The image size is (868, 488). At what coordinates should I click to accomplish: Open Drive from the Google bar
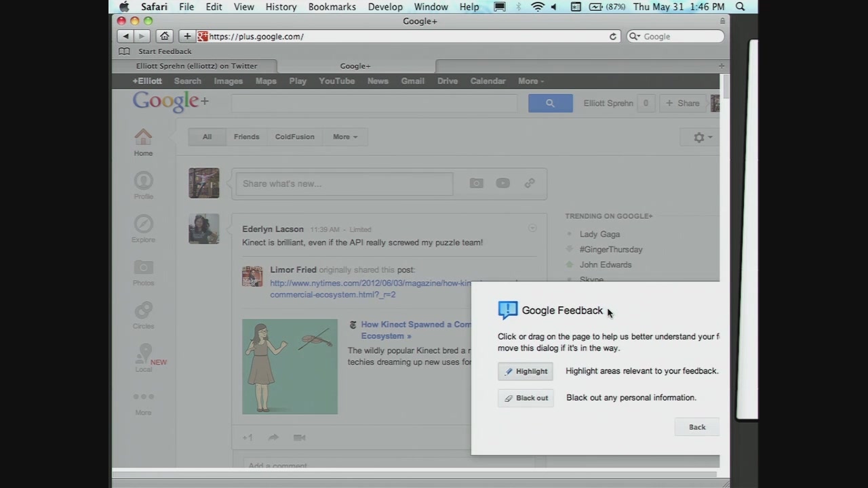coord(448,81)
